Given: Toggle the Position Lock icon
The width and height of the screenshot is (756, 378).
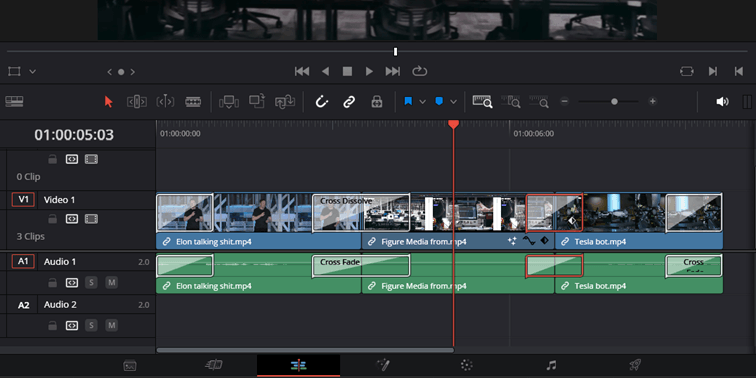Looking at the screenshot, I should (377, 102).
